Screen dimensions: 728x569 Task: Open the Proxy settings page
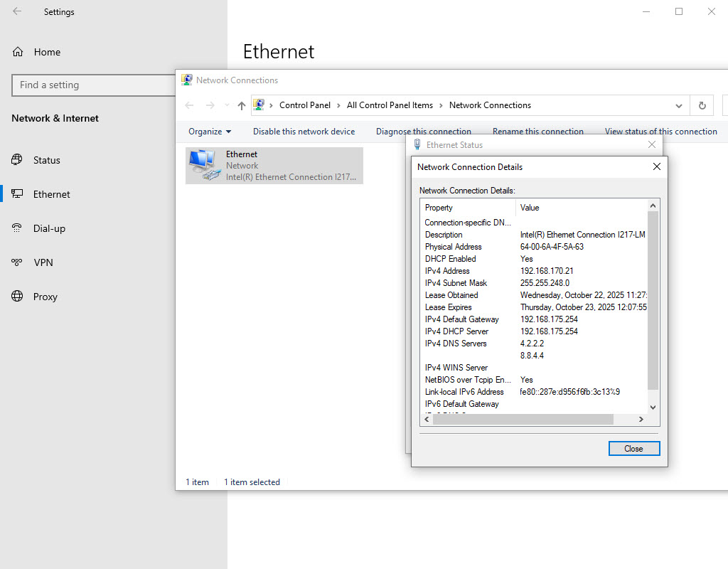[x=45, y=297]
